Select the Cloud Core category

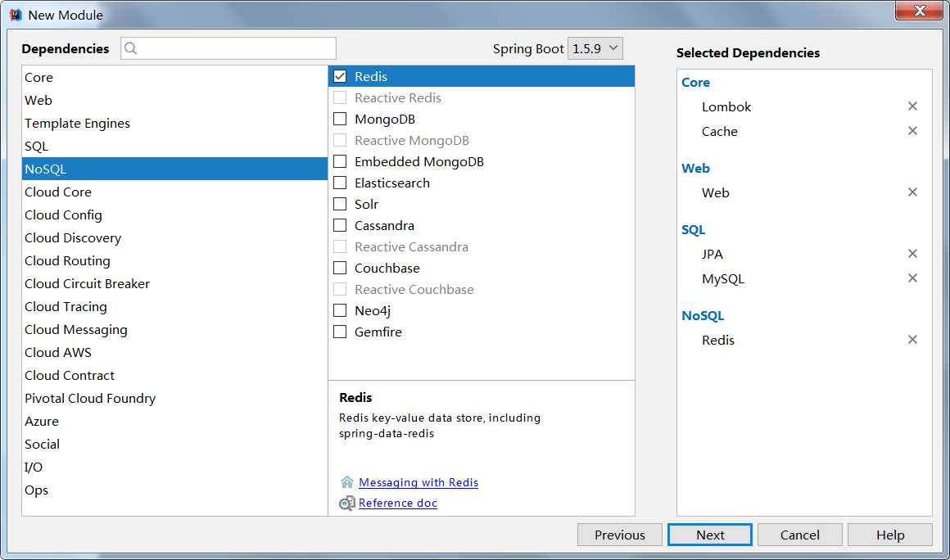(x=174, y=192)
